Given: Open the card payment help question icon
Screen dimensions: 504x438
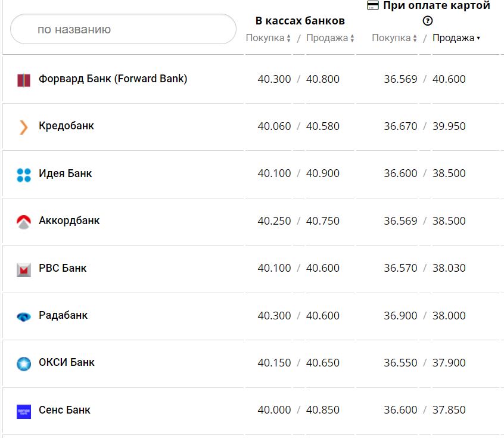Looking at the screenshot, I should coord(427,21).
